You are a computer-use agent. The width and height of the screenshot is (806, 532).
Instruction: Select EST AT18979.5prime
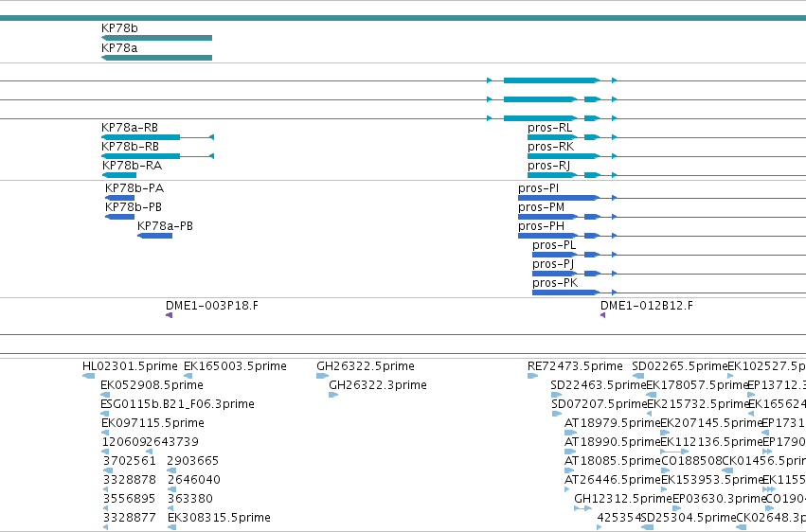coord(570,433)
